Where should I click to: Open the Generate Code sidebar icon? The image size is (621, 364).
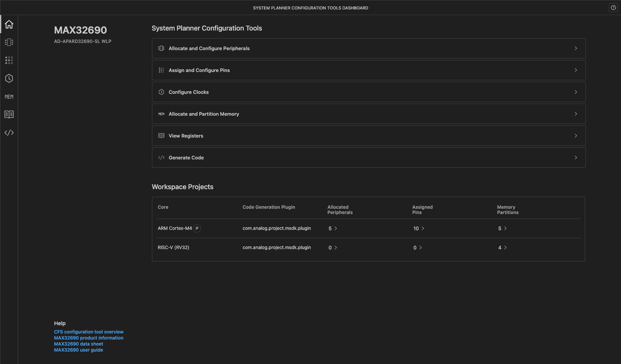[9, 133]
